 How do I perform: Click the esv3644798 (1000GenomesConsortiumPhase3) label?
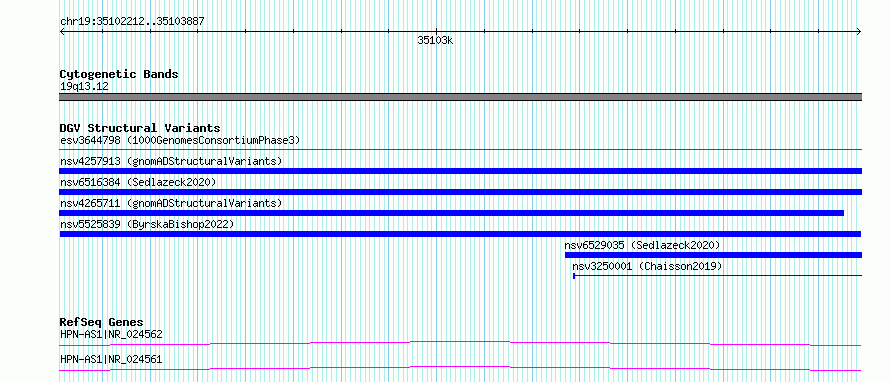[x=180, y=140]
